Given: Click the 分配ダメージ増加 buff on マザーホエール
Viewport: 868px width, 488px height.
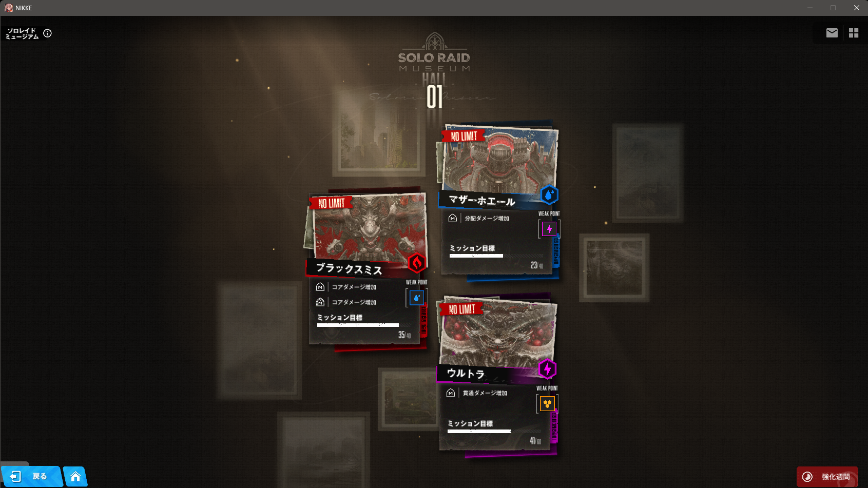Looking at the screenshot, I should 487,219.
